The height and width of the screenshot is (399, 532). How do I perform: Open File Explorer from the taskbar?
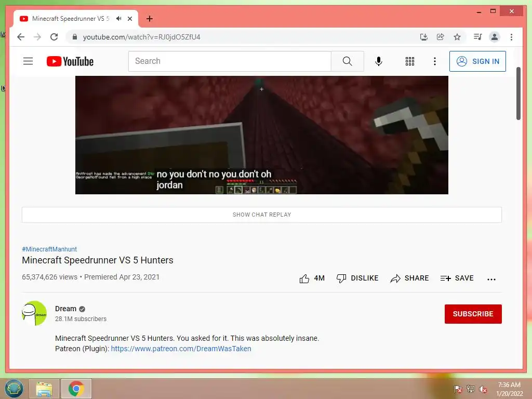(44, 389)
